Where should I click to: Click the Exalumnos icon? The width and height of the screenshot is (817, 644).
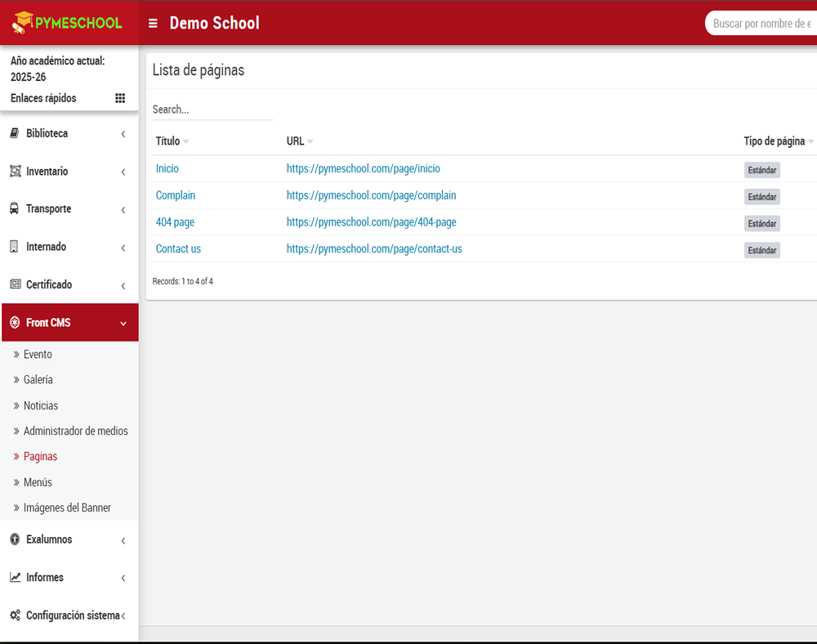coord(13,539)
